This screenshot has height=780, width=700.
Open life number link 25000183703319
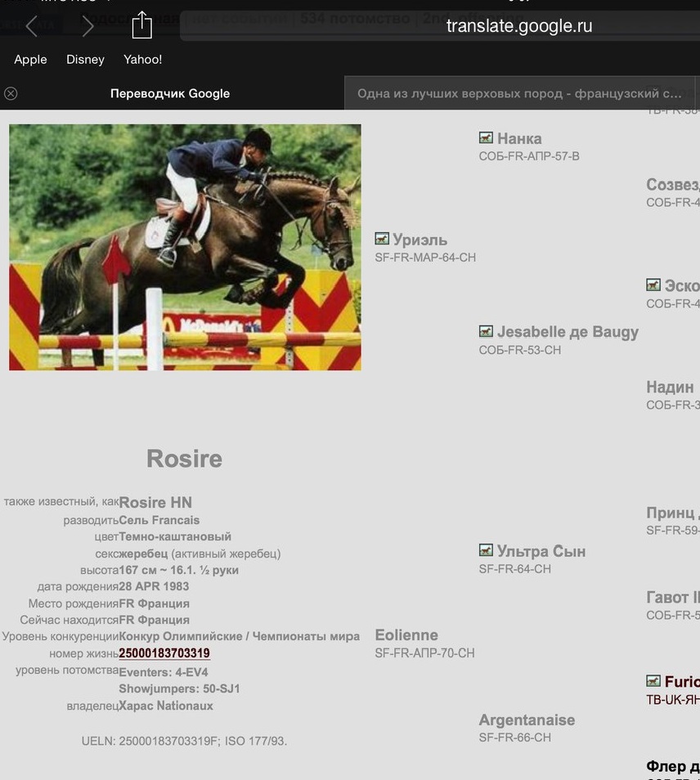coord(164,653)
